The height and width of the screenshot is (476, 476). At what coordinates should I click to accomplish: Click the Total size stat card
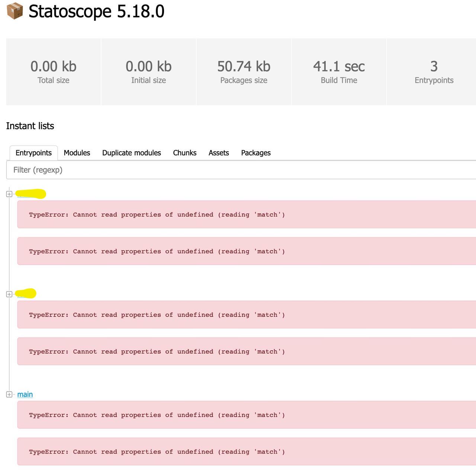[x=53, y=71]
